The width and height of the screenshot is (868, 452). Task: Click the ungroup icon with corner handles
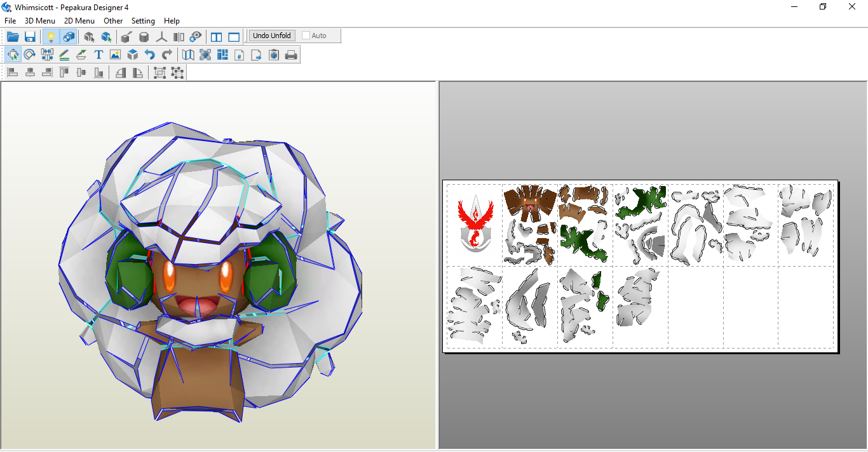(177, 72)
